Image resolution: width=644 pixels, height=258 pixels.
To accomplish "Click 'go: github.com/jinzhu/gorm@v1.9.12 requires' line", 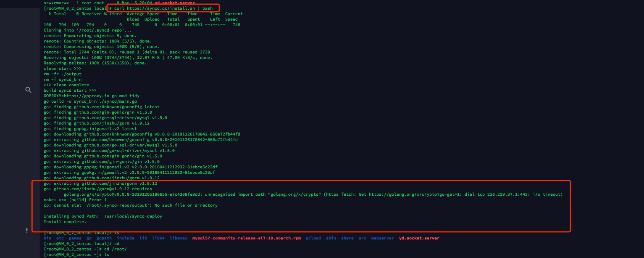I will coord(98,189).
